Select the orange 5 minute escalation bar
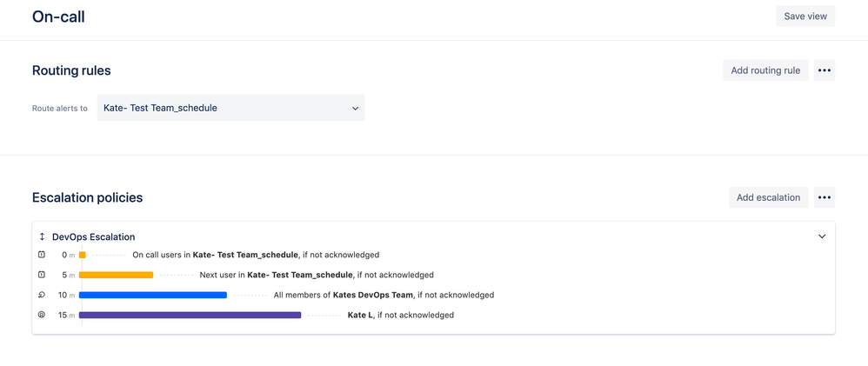The image size is (868, 366). (117, 275)
